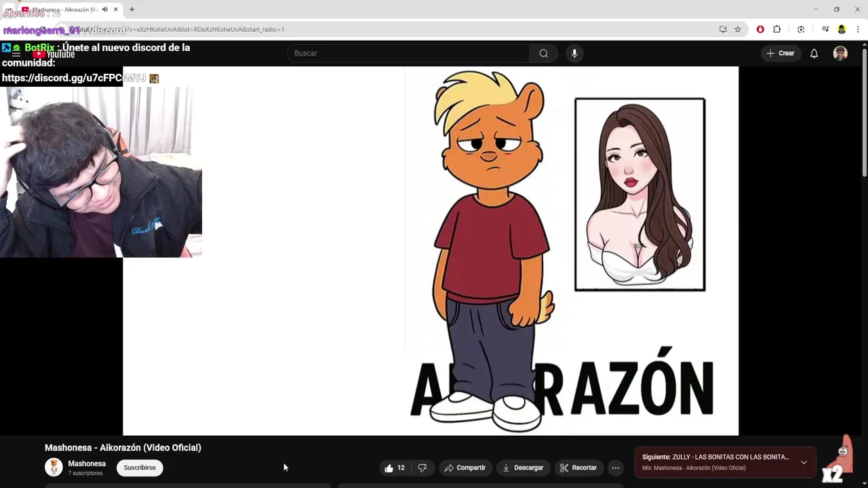Expand the Siguiente playlist panel chevron
This screenshot has width=868, height=488.
[x=804, y=462]
